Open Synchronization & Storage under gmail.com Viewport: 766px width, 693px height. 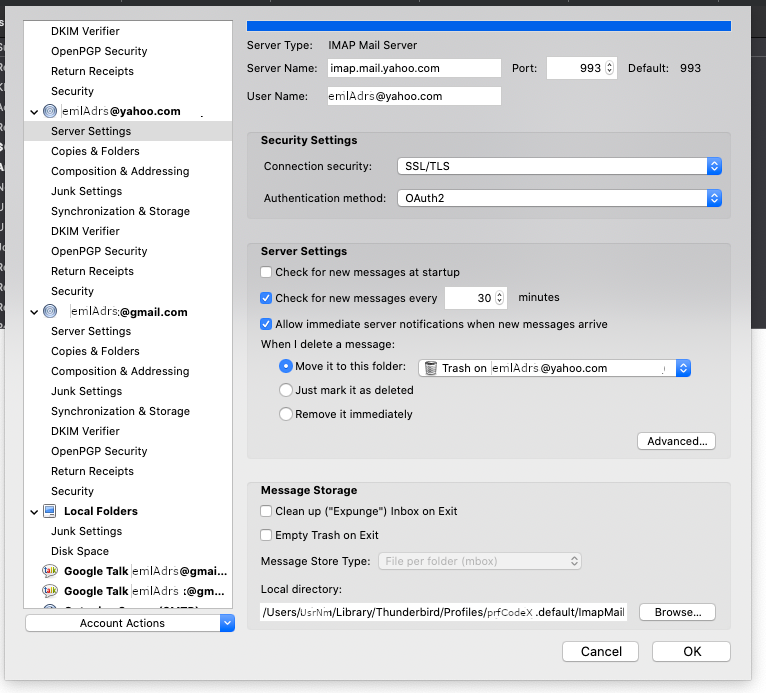128,411
